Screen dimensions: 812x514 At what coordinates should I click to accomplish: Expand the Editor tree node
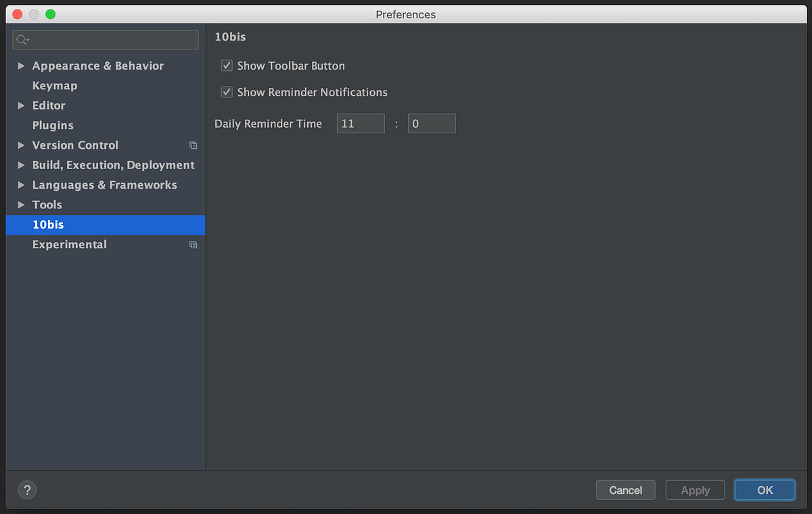pos(21,106)
